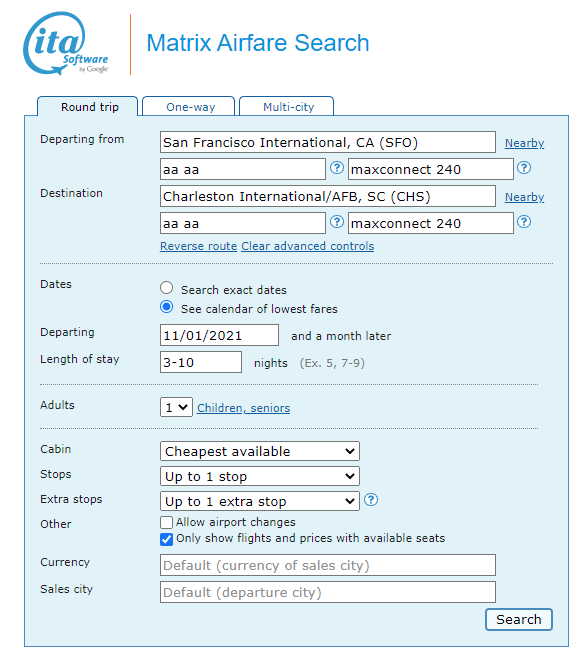Click the Destination CHS airport field
Screen dimensions: 577x663
[x=328, y=196]
